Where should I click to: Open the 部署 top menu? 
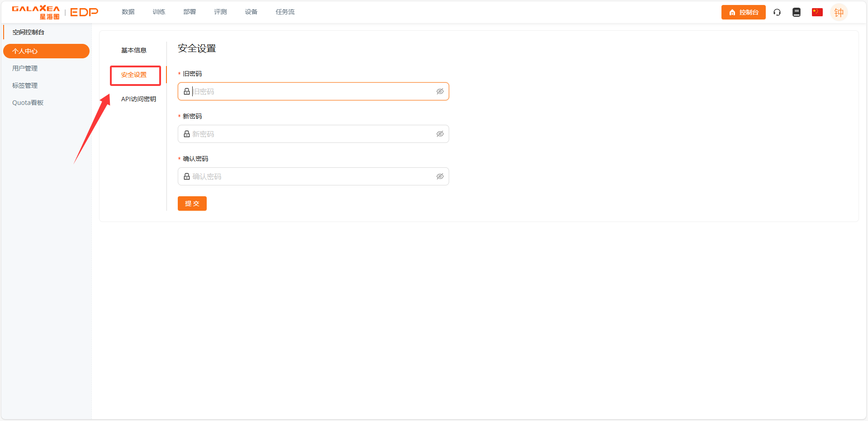[190, 12]
